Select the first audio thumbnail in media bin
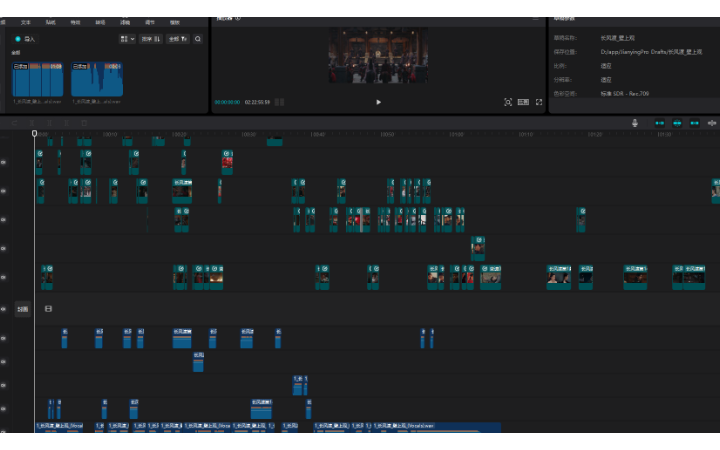The height and width of the screenshot is (450, 720). click(x=37, y=80)
